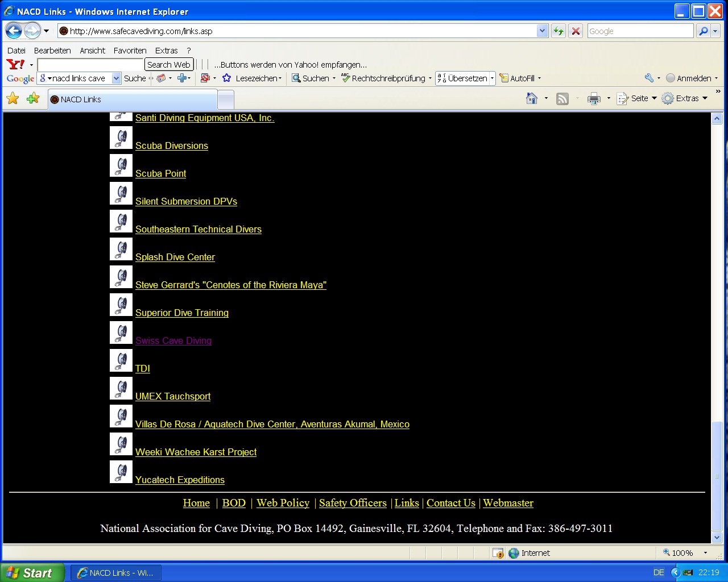This screenshot has height=582, width=728.
Task: Open the Webmaster footer link
Action: pyautogui.click(x=508, y=503)
